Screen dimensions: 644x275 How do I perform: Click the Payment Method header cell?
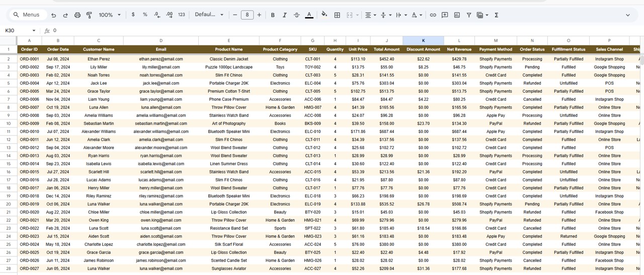(496, 49)
